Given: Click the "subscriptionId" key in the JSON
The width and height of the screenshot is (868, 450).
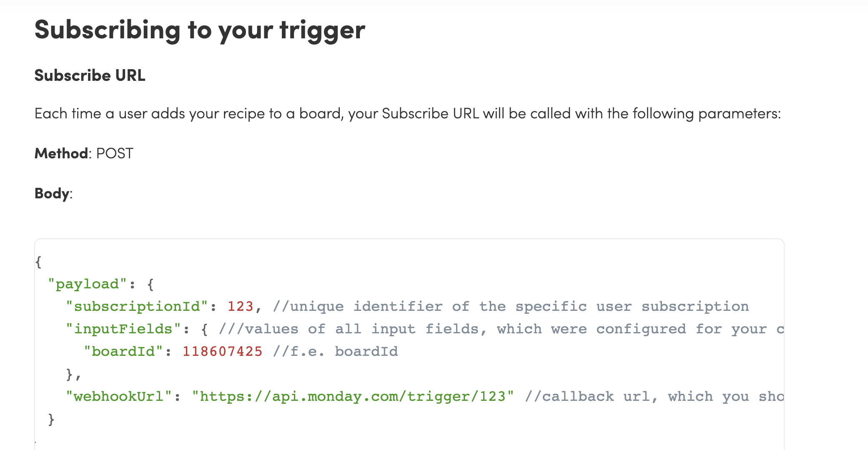Looking at the screenshot, I should [137, 307].
